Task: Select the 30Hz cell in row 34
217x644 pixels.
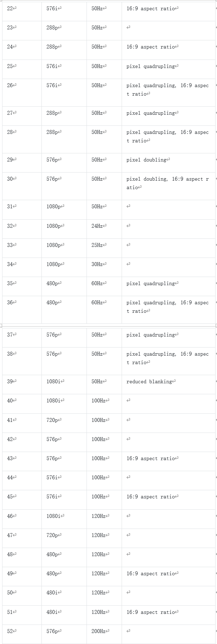Action: 104,267
